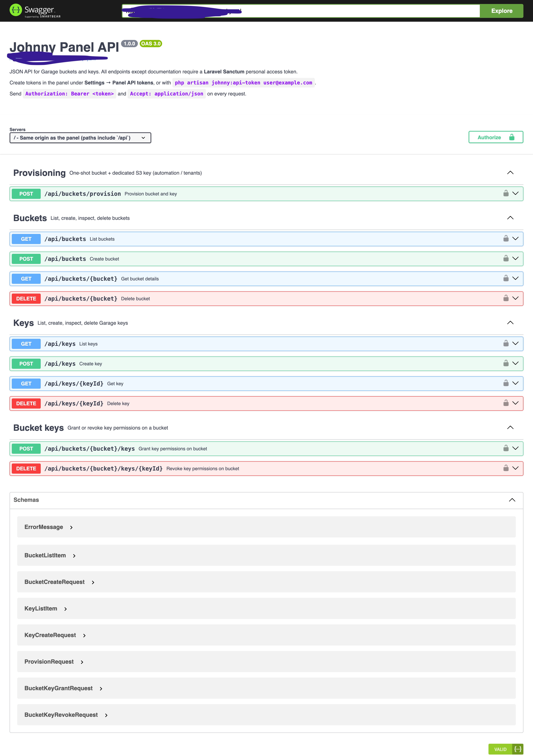Click lock icon on GET /api/buckets List buckets
Screen dimensions: 533x756
pyautogui.click(x=506, y=238)
